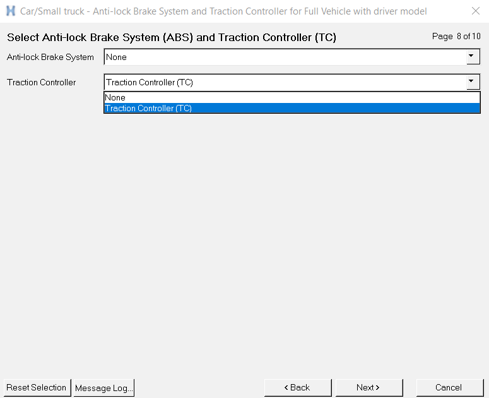Click the Anti-lock Brake System label
Viewport: 489px width, 398px height.
pyautogui.click(x=50, y=57)
